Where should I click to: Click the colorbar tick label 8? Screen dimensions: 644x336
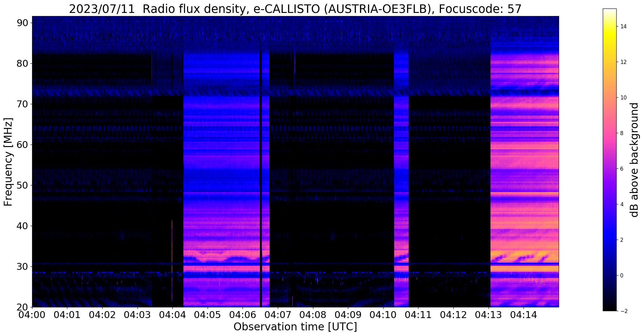coord(621,133)
